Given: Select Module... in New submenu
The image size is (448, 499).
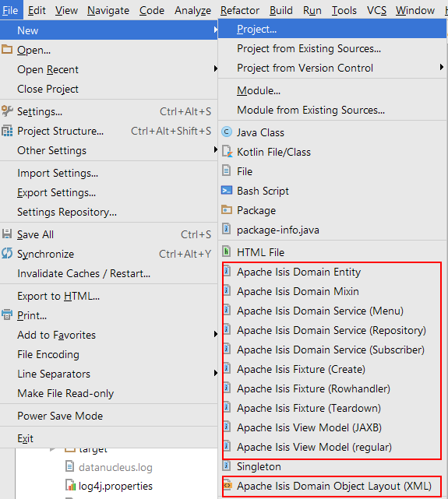Looking at the screenshot, I should click(x=332, y=90).
